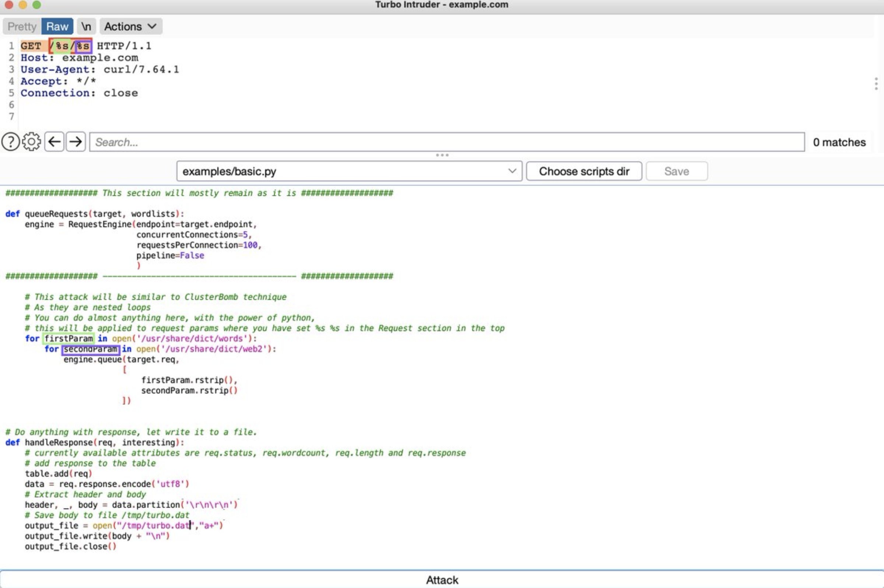Click comment 'This attack will be similar to ClusterBomb'
Viewport: 884px width, 588px height.
tap(155, 297)
